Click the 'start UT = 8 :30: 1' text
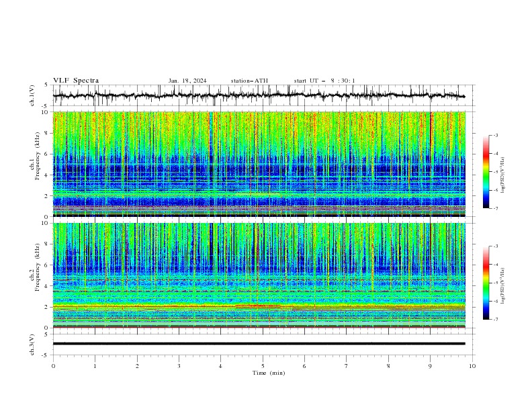Image resolution: width=532 pixels, height=411 pixels. [324, 81]
